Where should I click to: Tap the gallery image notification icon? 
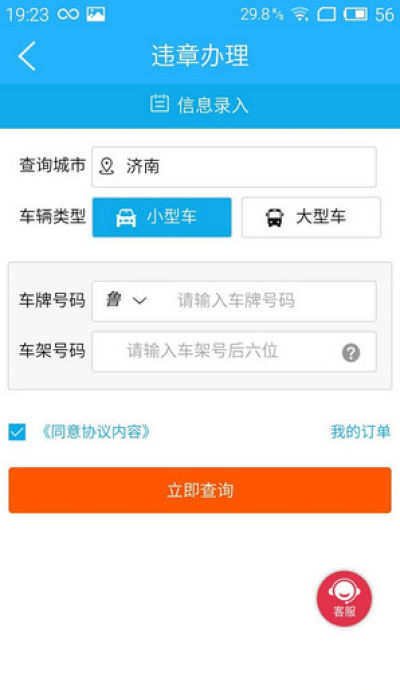pos(95,15)
